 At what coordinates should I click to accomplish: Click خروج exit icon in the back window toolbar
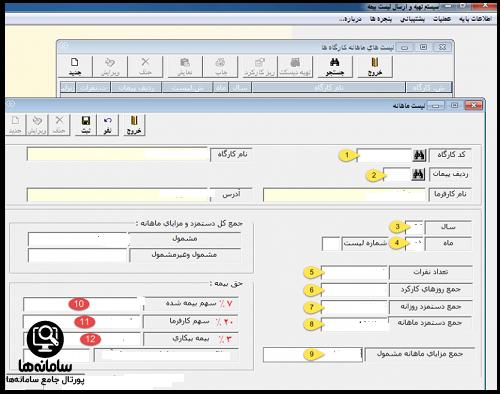tap(375, 67)
